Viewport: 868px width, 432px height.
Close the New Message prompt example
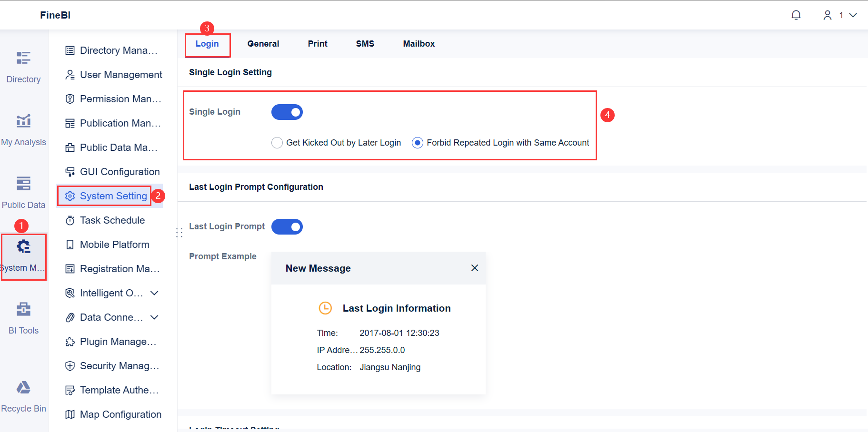(x=474, y=268)
